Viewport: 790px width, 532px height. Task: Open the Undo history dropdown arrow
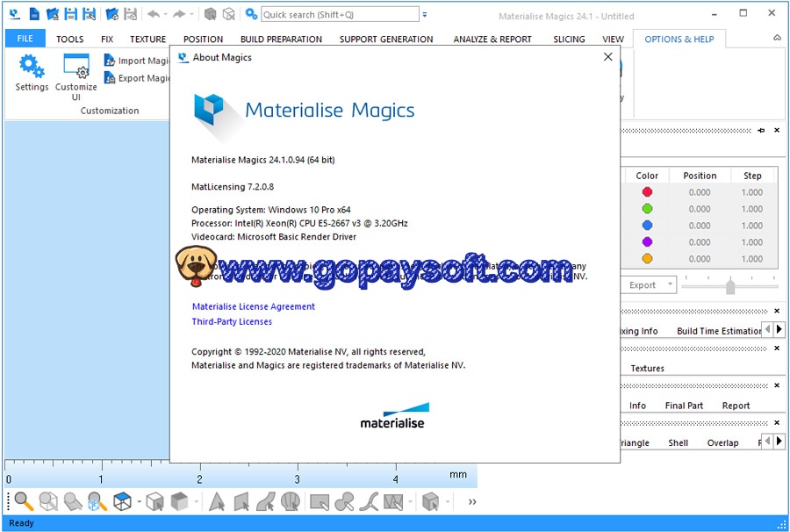point(165,14)
